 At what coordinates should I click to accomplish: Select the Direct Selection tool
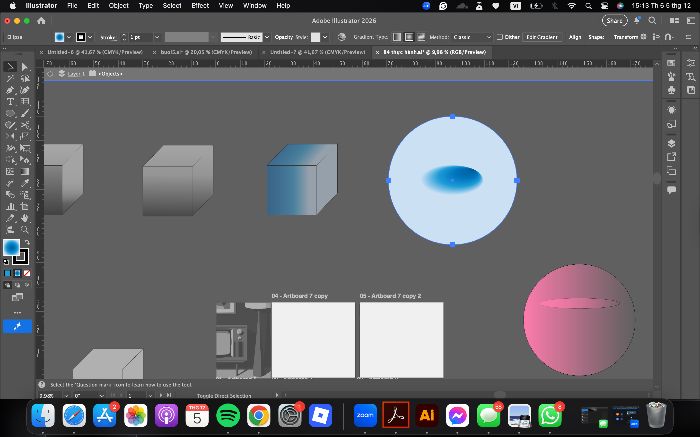25,67
